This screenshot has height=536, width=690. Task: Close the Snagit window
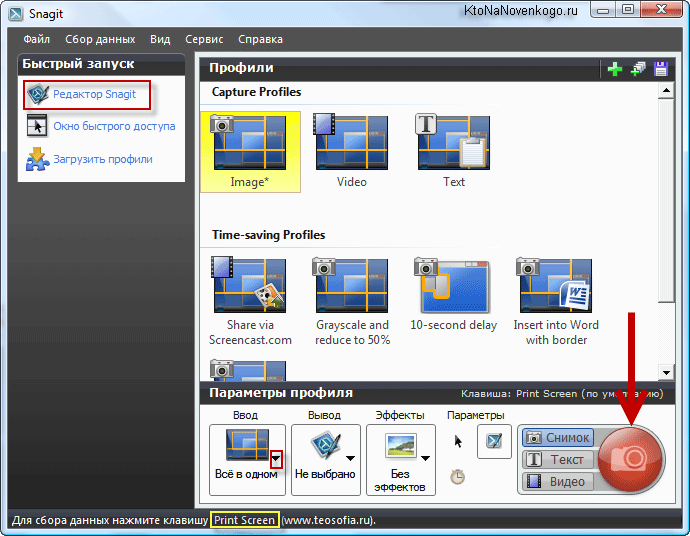661,10
